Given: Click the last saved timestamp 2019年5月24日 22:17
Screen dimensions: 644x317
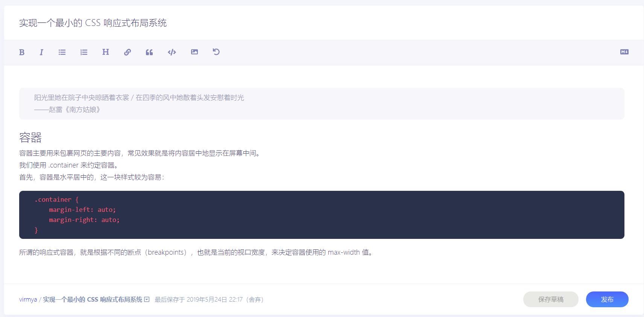Looking at the screenshot, I should point(214,299).
